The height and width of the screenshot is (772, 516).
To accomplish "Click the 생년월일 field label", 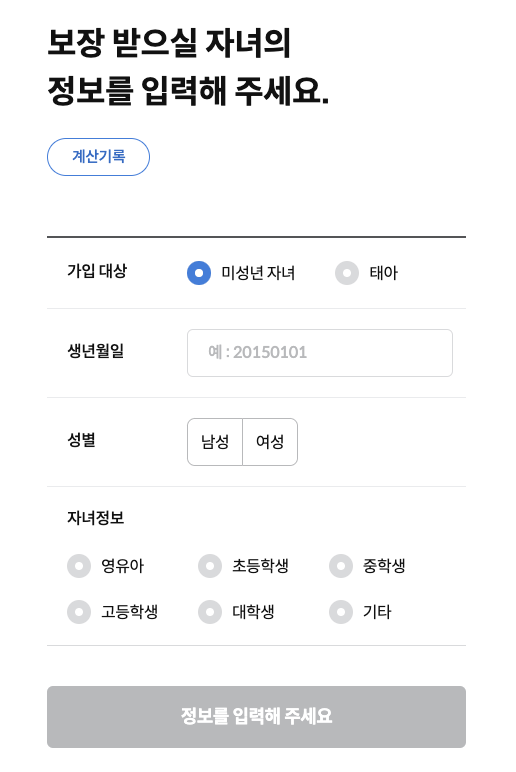I will (x=96, y=351).
